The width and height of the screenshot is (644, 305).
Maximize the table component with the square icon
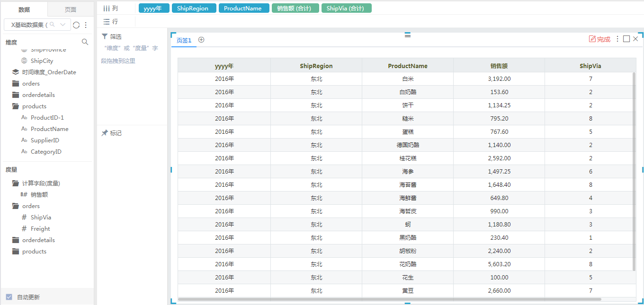tap(626, 39)
